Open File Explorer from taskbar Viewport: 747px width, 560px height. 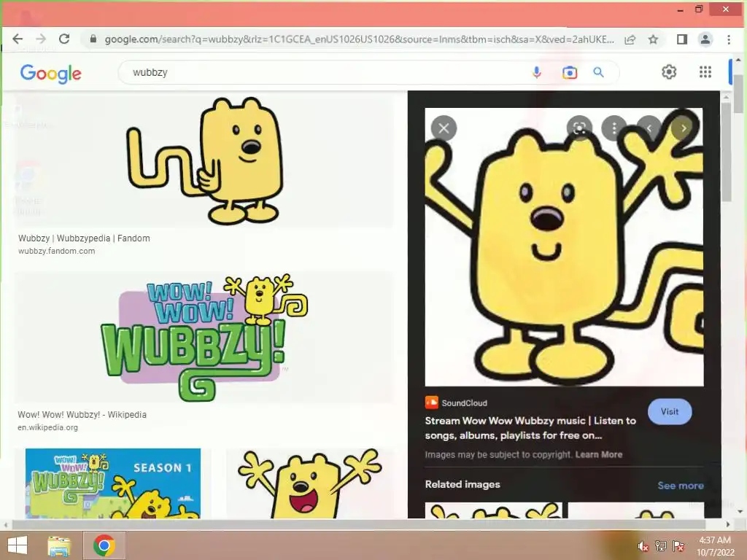59,545
